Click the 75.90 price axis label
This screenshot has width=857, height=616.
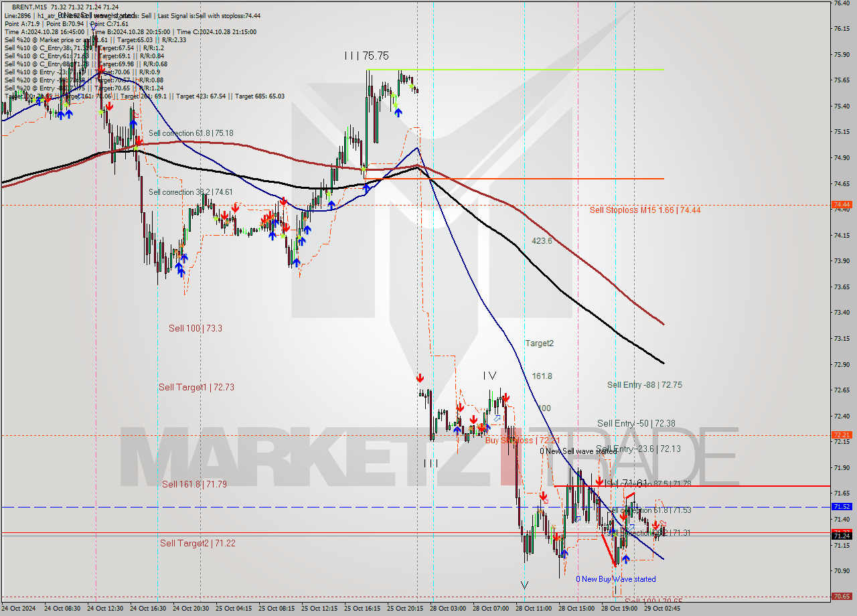tap(842, 54)
